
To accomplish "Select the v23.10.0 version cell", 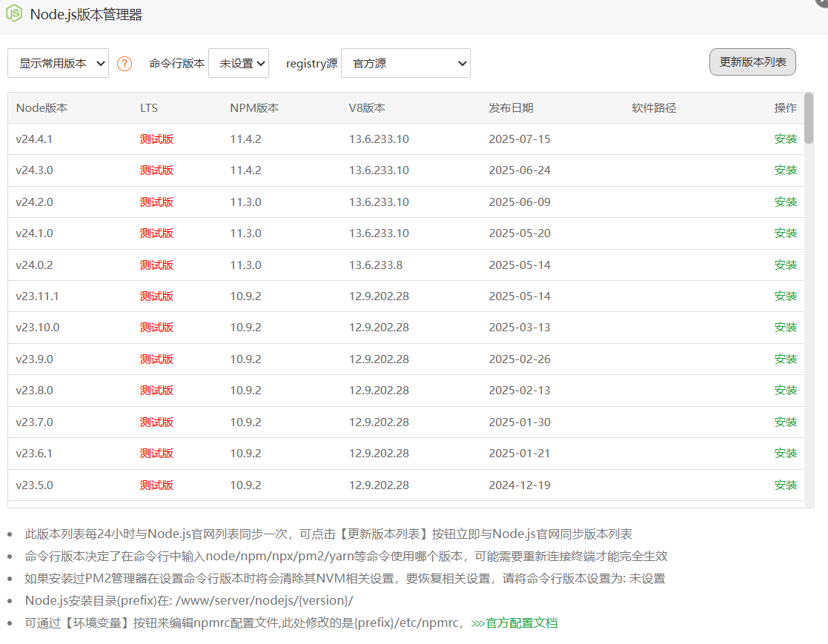I will [x=38, y=327].
